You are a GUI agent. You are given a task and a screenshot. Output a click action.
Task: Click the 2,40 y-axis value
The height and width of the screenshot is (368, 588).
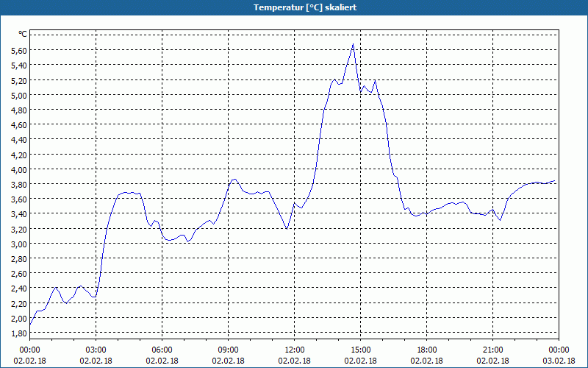pyautogui.click(x=20, y=289)
